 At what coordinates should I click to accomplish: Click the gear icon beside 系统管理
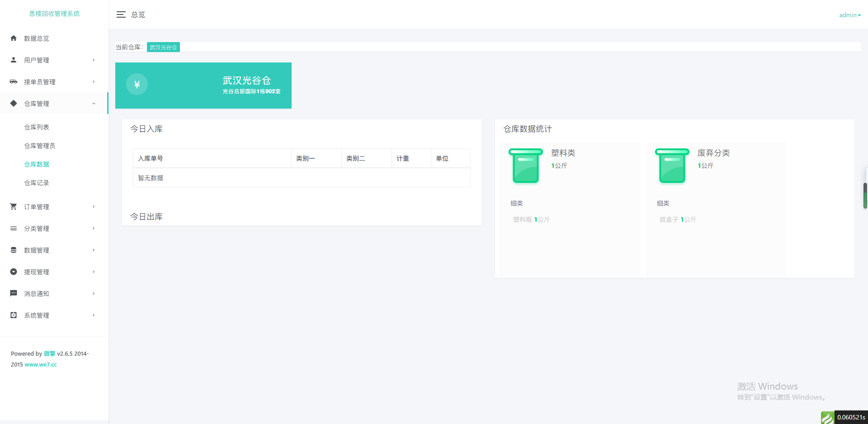pyautogui.click(x=14, y=315)
